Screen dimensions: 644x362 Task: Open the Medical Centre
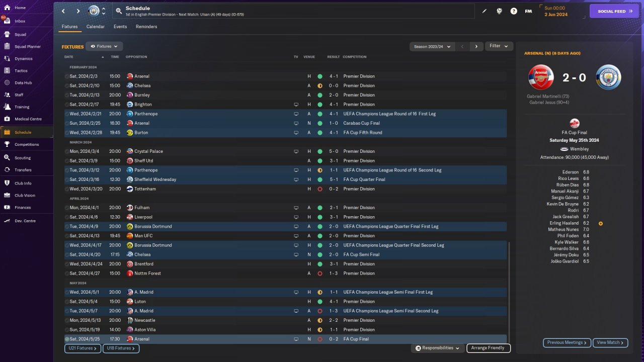(x=27, y=119)
